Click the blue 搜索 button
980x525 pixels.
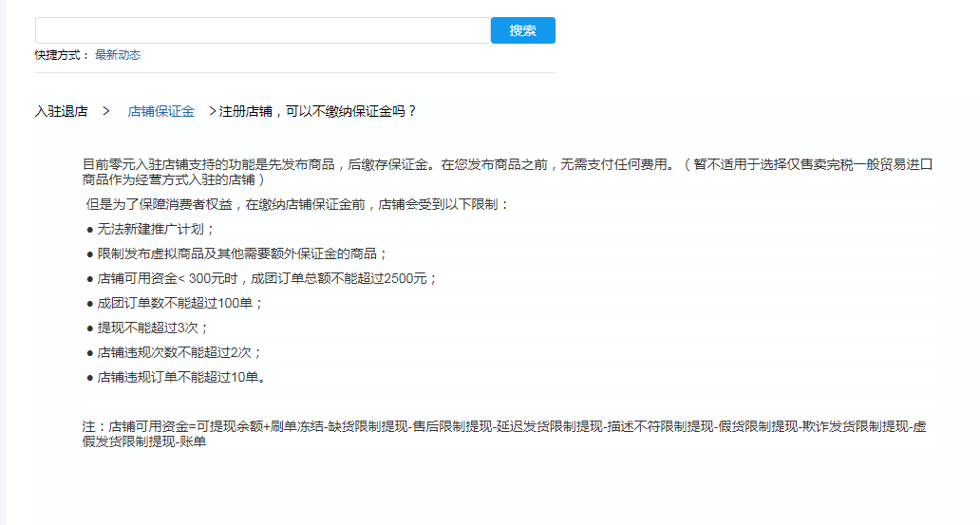pyautogui.click(x=523, y=30)
